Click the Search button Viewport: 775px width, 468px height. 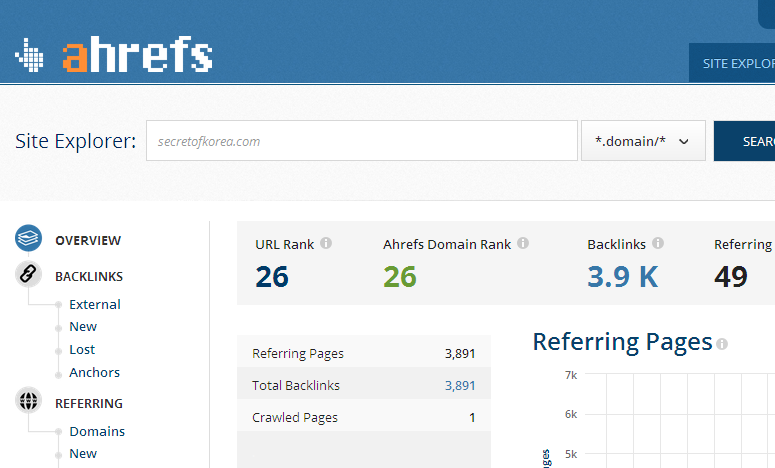click(x=744, y=141)
